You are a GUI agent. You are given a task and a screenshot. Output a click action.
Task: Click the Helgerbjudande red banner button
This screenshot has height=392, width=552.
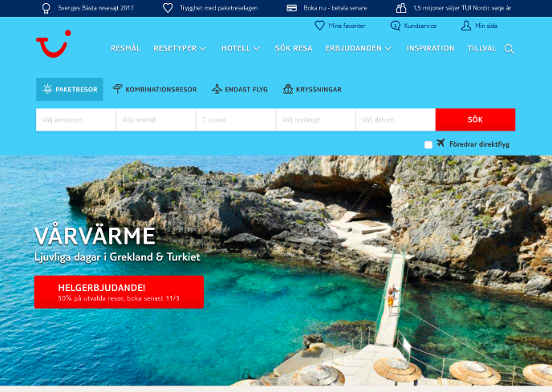pos(119,292)
